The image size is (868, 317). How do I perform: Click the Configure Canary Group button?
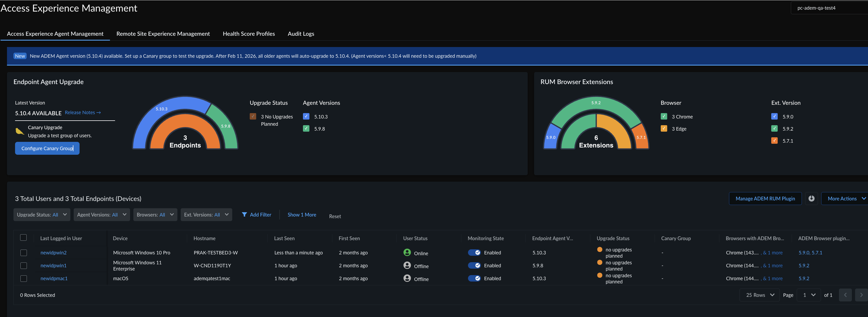(47, 148)
